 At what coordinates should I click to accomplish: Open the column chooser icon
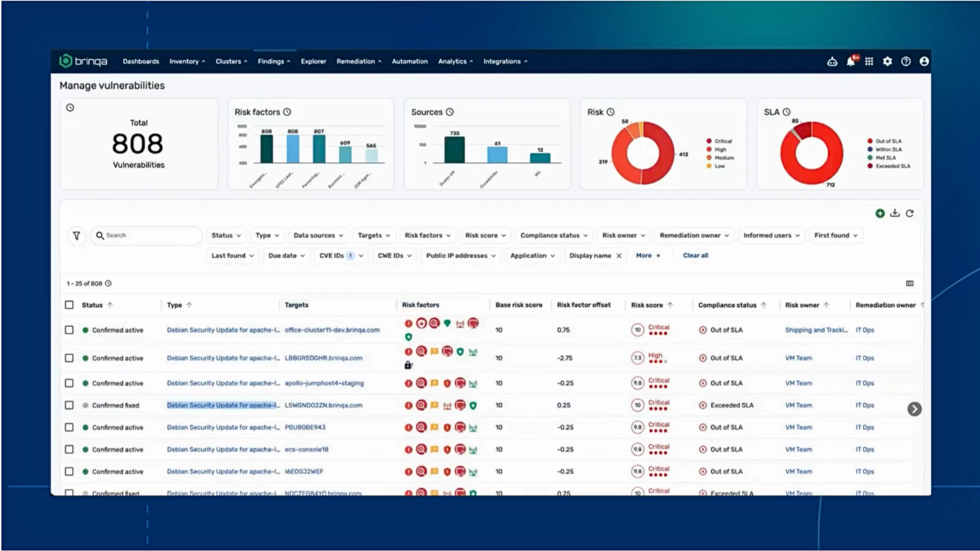(910, 283)
